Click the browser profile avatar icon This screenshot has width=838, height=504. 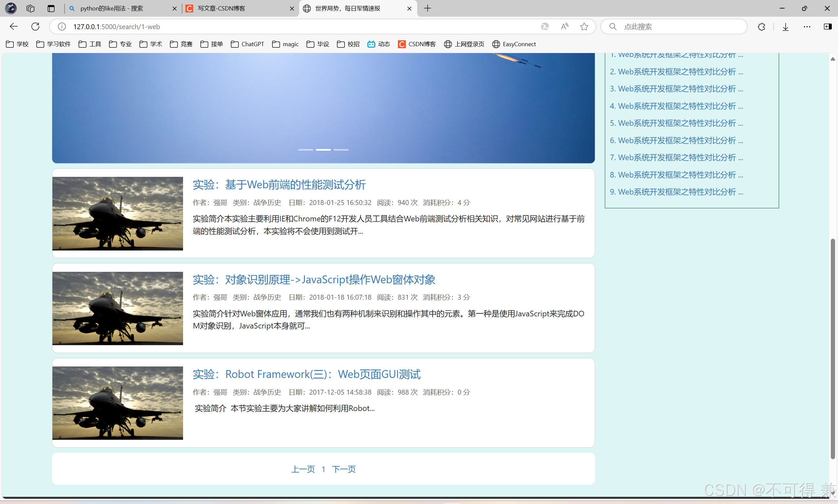point(11,8)
